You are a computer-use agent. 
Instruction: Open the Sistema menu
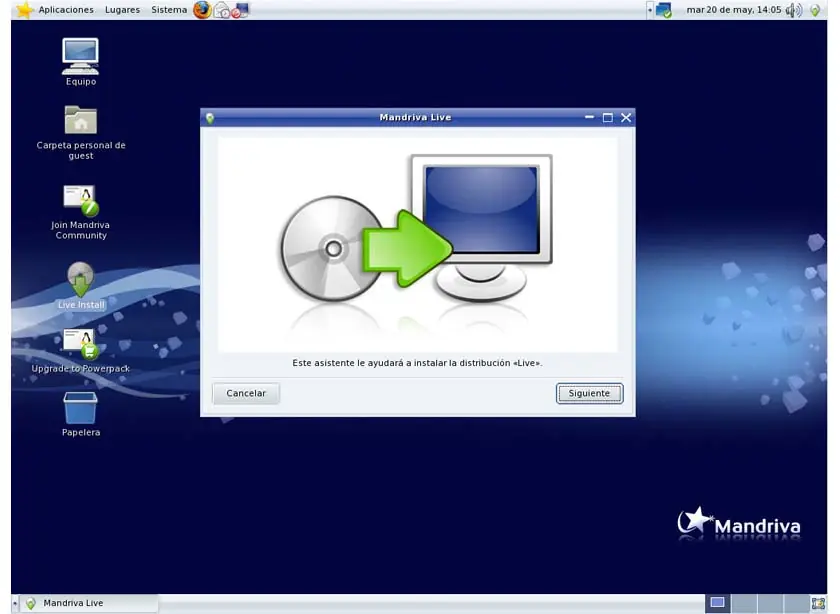click(169, 10)
